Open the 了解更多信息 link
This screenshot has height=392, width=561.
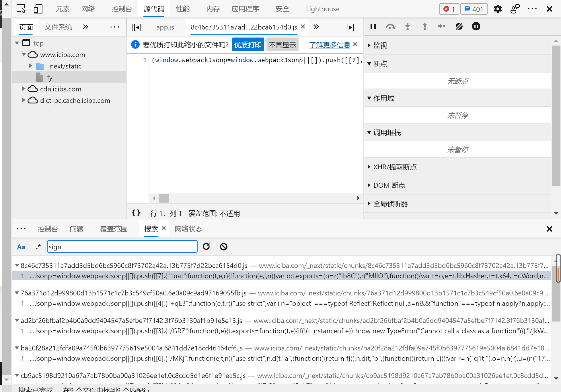coord(330,45)
